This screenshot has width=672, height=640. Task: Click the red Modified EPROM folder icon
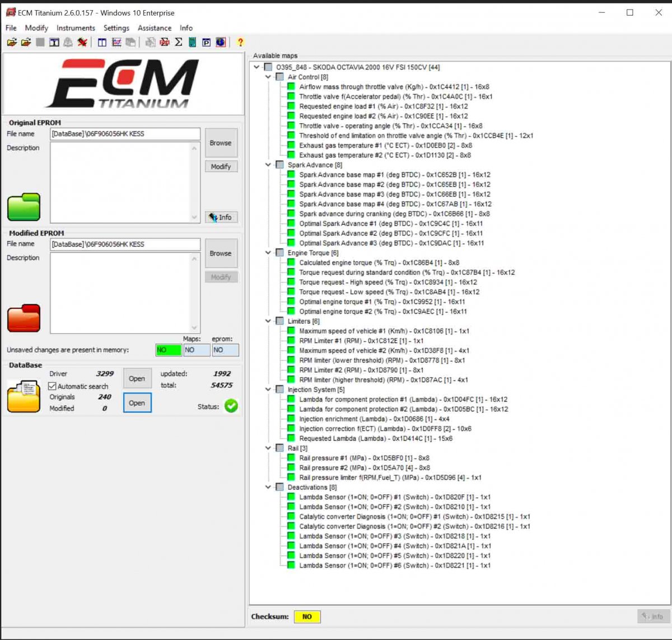point(24,318)
